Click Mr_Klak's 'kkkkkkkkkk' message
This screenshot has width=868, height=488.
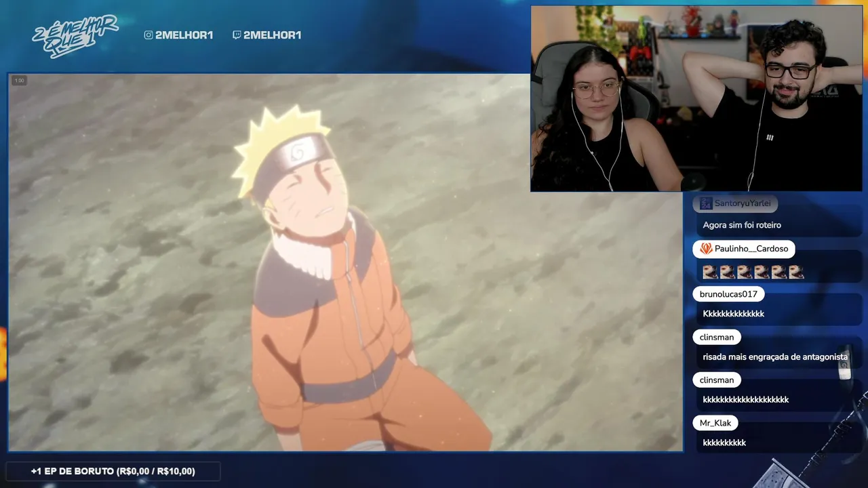point(724,443)
